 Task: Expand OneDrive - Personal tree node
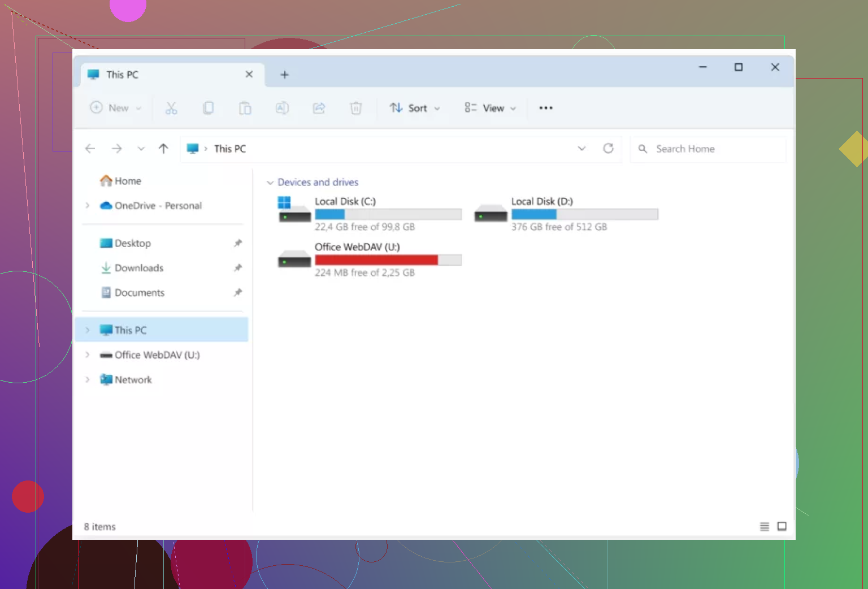point(88,205)
